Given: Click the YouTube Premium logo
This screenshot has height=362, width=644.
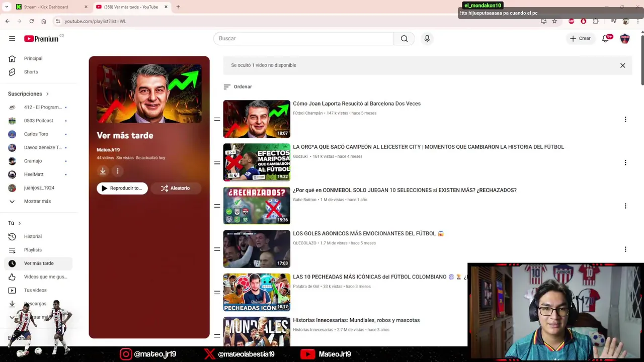Looking at the screenshot, I should pos(41,39).
